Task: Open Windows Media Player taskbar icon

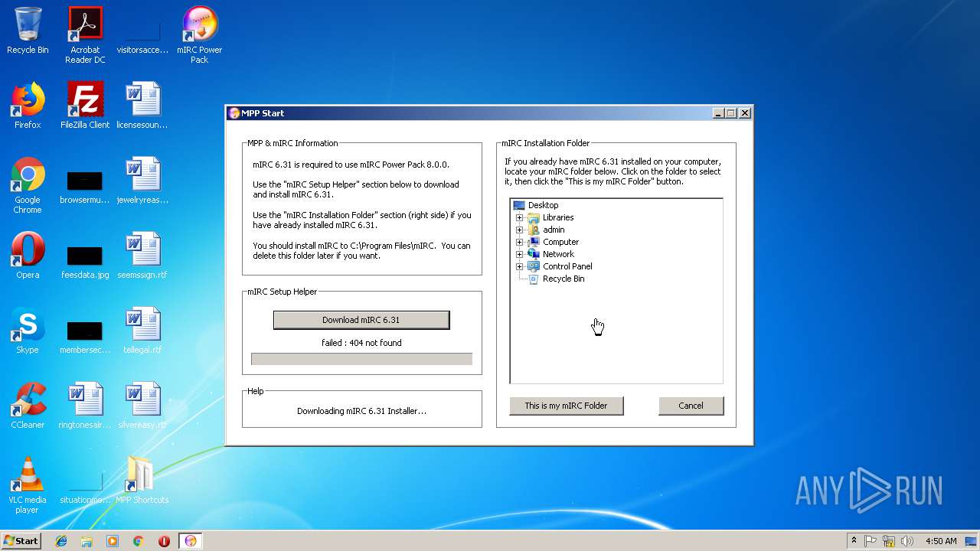Action: [113, 541]
